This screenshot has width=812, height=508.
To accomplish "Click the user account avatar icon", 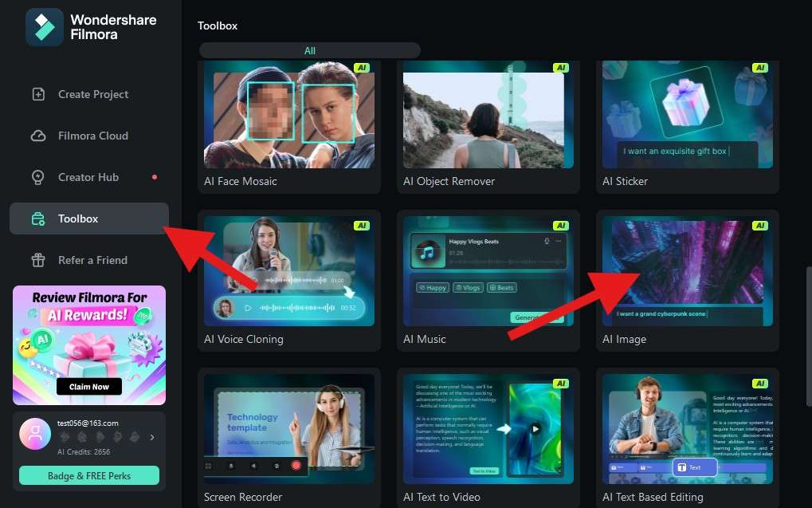I will 35,434.
